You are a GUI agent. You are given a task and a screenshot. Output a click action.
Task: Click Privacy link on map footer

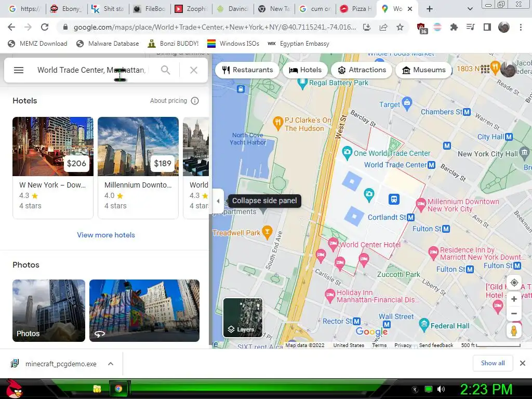(403, 345)
